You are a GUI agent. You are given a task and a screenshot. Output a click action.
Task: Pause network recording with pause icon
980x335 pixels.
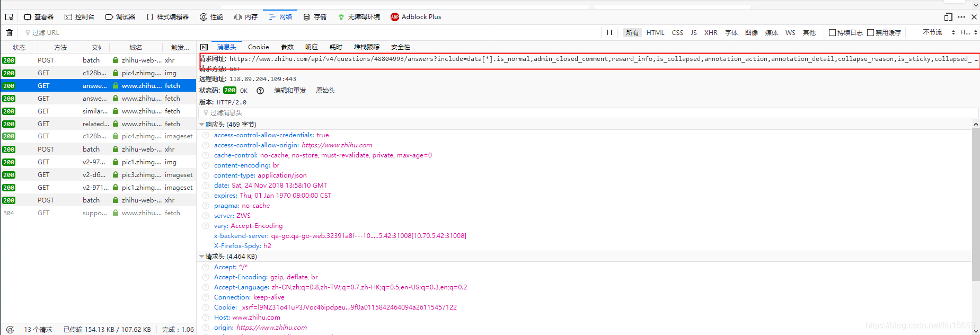coord(610,32)
